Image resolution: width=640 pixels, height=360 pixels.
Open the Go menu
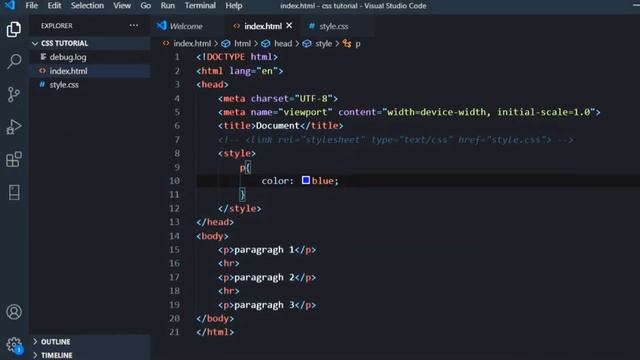click(145, 6)
